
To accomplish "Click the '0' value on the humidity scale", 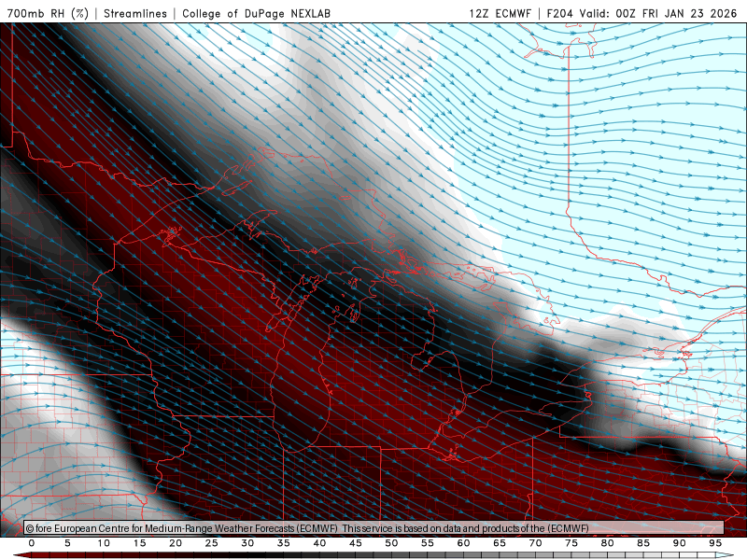I will [x=32, y=543].
